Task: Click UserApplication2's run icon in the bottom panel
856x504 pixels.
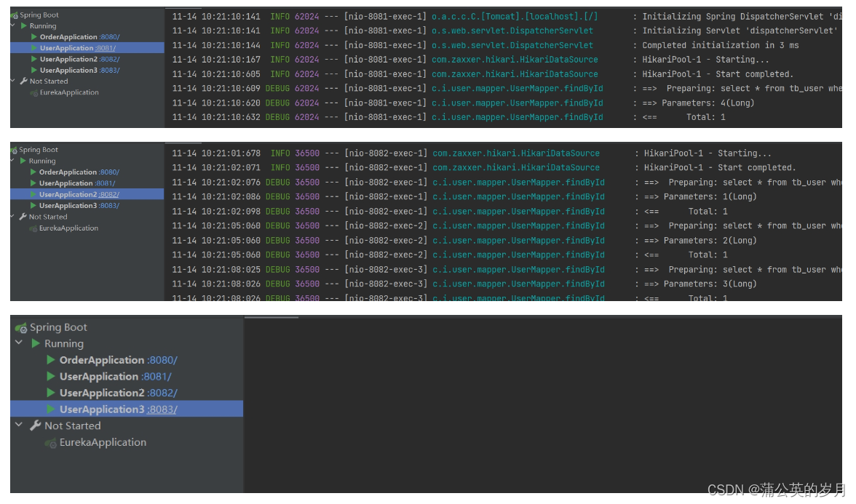Action: click(x=51, y=393)
